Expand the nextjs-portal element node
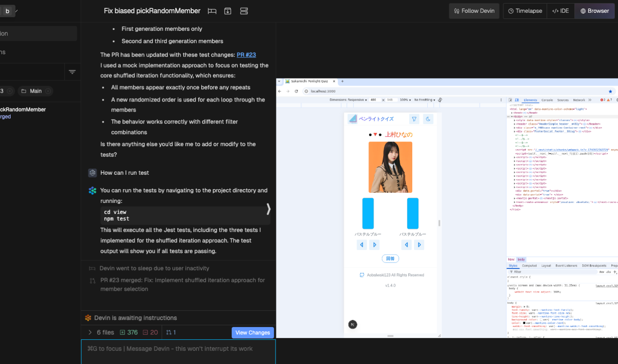This screenshot has height=364, width=618. (x=515, y=198)
